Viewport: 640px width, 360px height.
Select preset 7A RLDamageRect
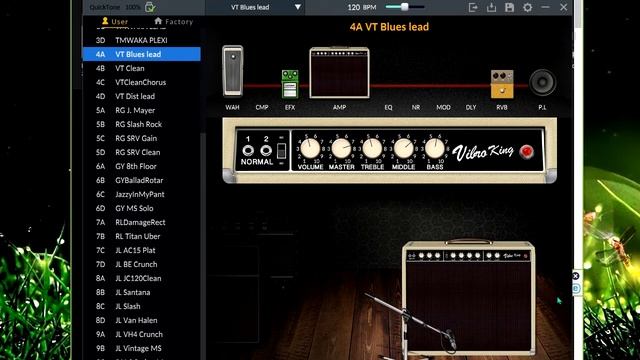click(x=142, y=222)
